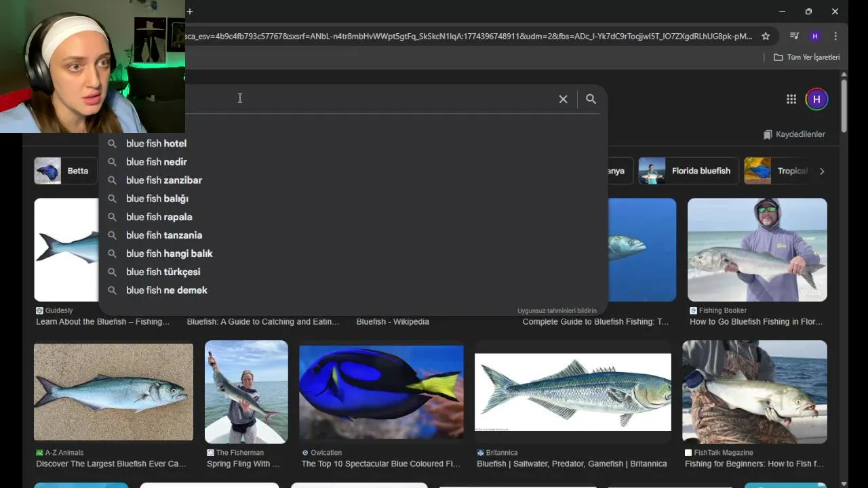Open A-Z Animals bluefish on sand image

[x=113, y=392]
